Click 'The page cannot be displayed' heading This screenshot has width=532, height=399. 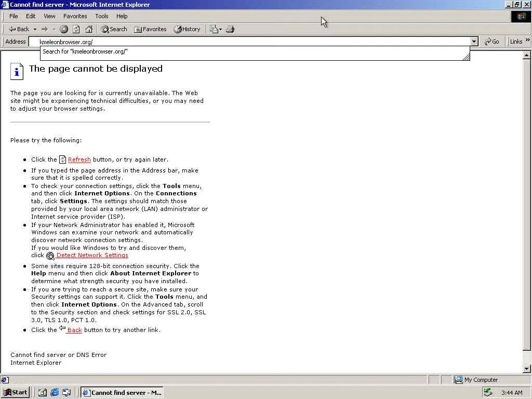(96, 69)
